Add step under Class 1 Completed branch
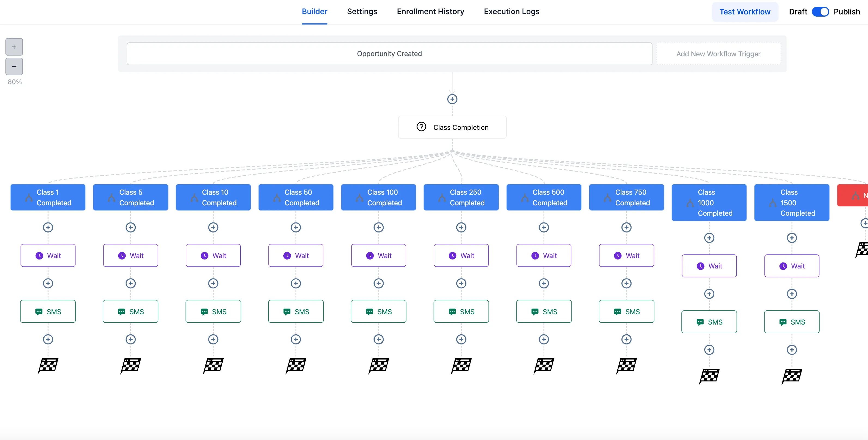Screen dimensions: 868x440 (x=48, y=227)
